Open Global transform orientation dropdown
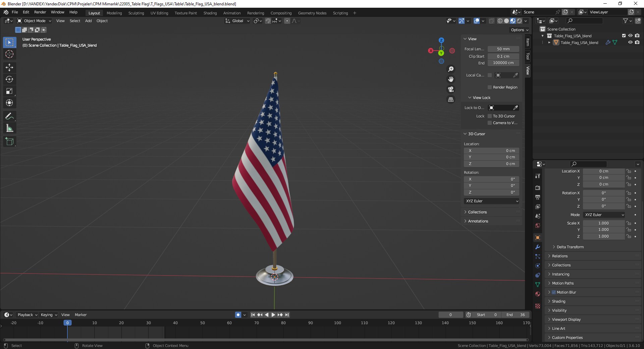This screenshot has width=644, height=349. (237, 21)
